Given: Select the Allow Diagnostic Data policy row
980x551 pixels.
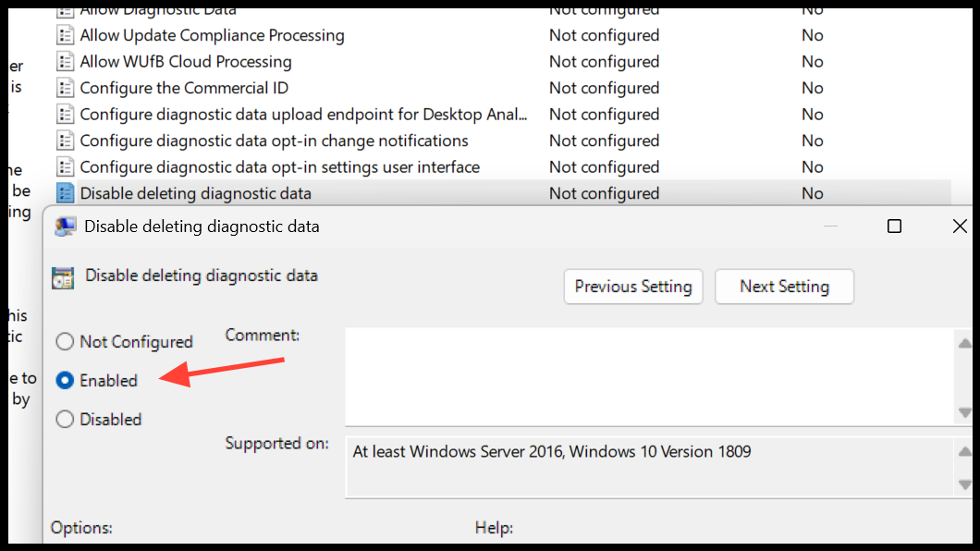Looking at the screenshot, I should click(x=277, y=10).
